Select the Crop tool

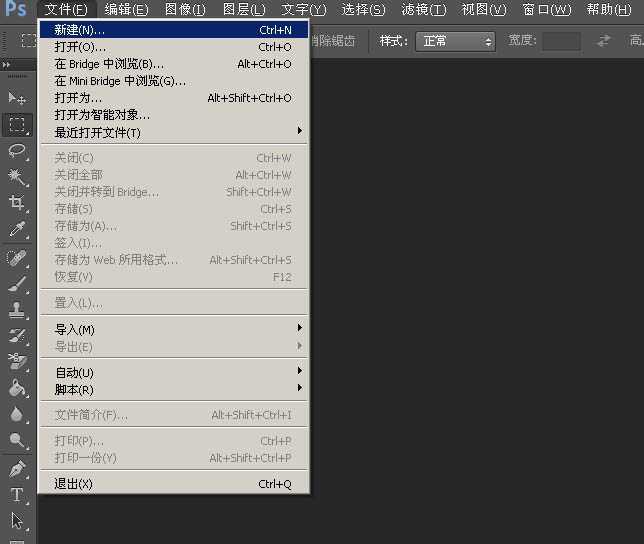coord(17,203)
